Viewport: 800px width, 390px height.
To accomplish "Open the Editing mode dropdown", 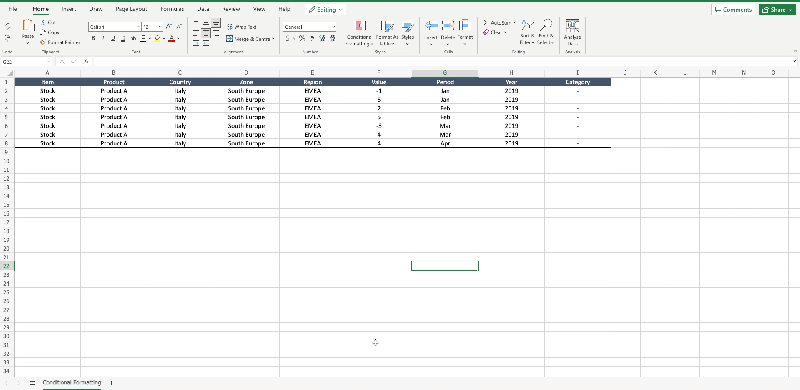I will [x=326, y=10].
